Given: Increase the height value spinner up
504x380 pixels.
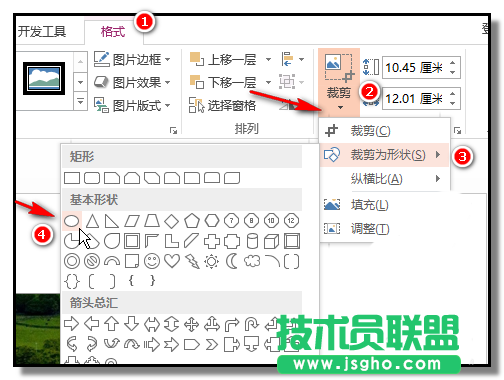Looking at the screenshot, I should pos(452,63).
